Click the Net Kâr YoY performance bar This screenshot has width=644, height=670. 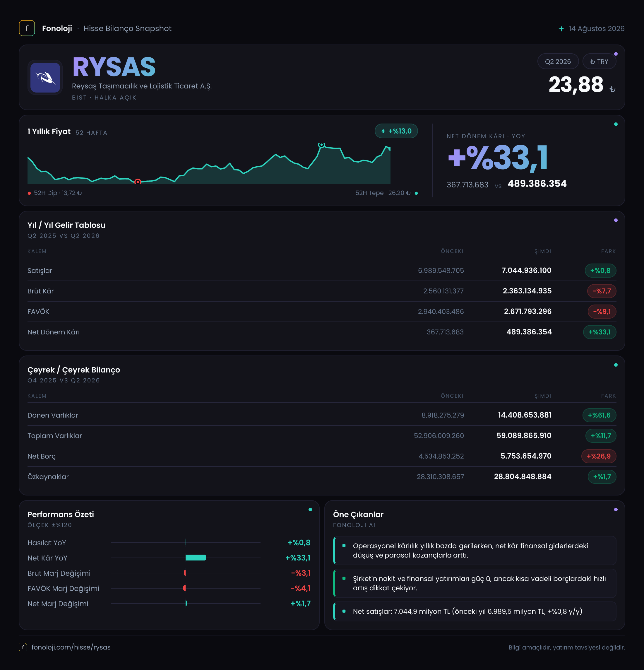pos(196,558)
